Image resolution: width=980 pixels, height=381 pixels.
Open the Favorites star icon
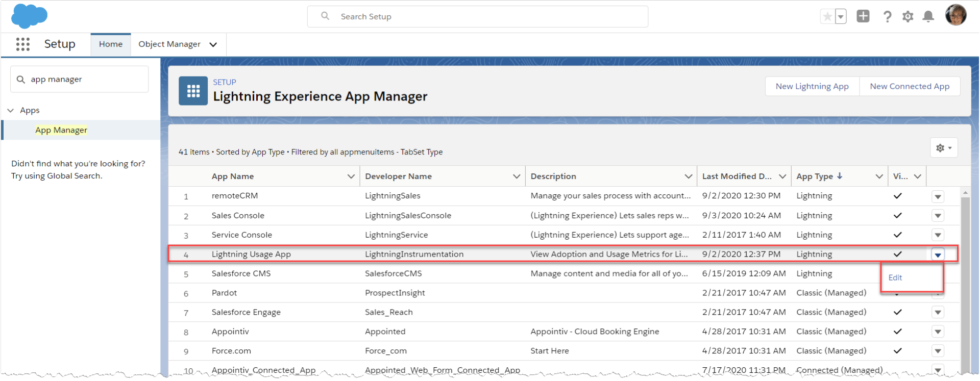(x=827, y=17)
